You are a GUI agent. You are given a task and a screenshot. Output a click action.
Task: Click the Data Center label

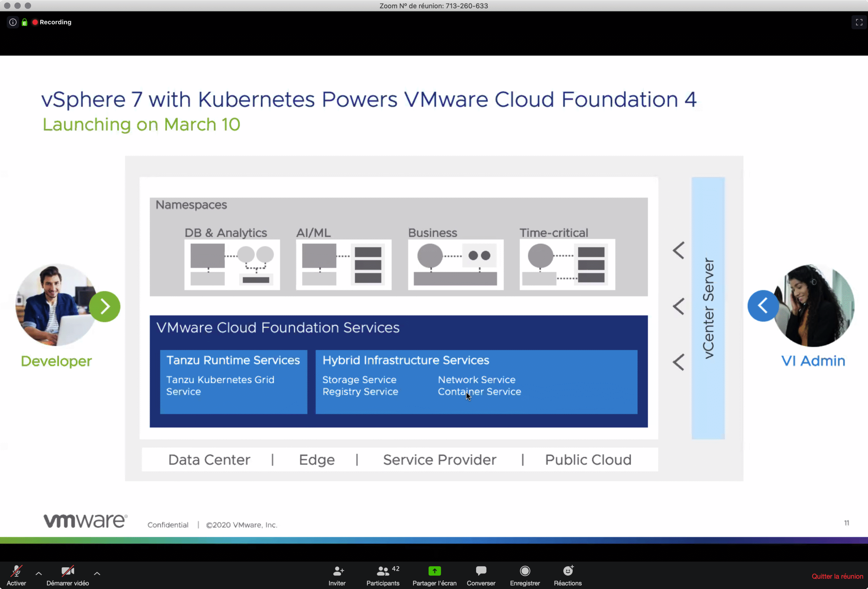[209, 460]
